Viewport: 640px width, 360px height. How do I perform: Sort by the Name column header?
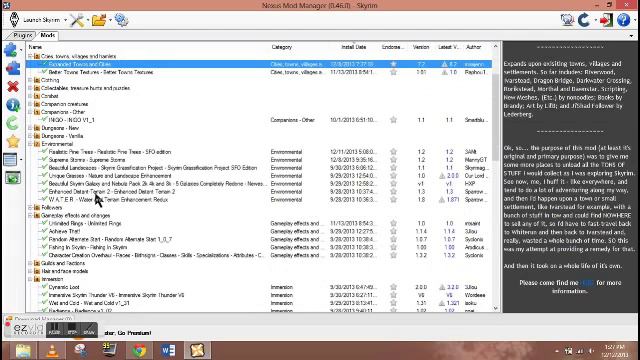(x=35, y=47)
